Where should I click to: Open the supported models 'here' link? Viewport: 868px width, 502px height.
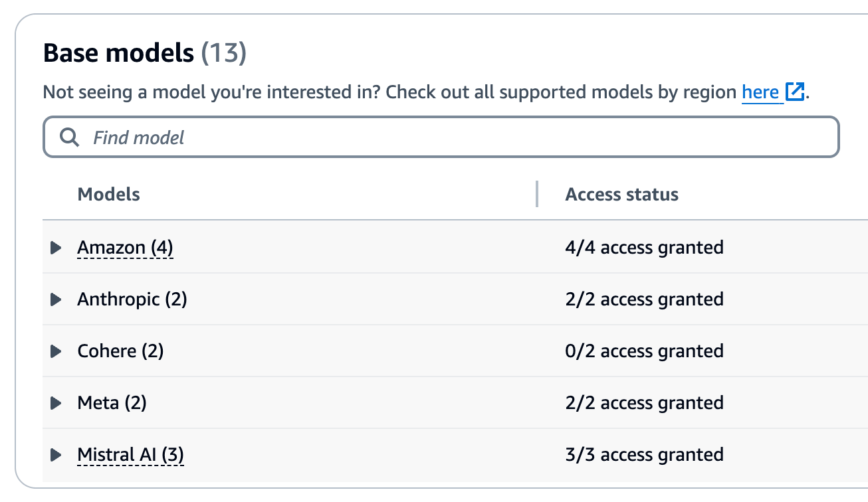click(760, 92)
